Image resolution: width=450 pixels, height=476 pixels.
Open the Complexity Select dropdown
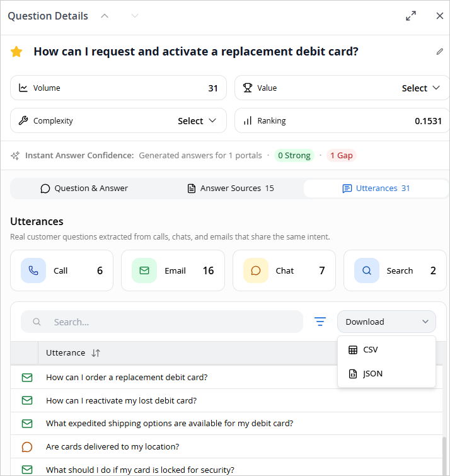coord(197,121)
